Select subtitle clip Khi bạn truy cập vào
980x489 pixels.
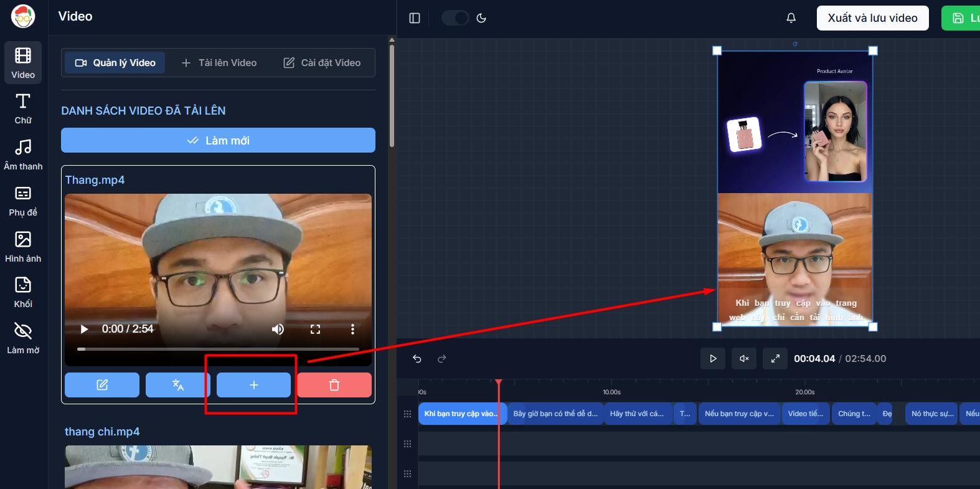461,414
